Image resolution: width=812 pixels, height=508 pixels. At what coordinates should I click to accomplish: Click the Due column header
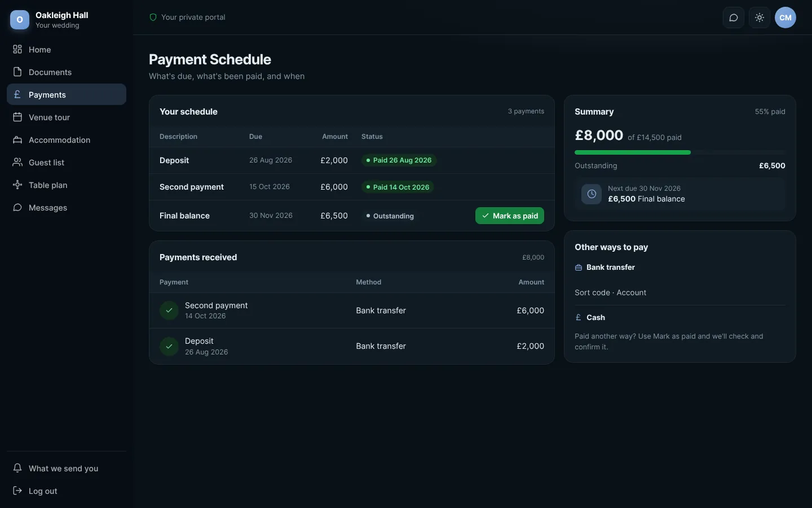(255, 137)
